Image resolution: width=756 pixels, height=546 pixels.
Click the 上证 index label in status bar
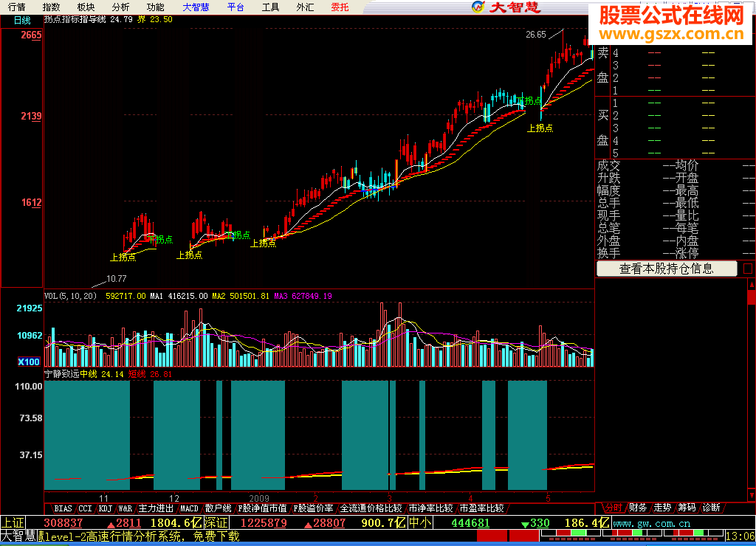(13, 523)
